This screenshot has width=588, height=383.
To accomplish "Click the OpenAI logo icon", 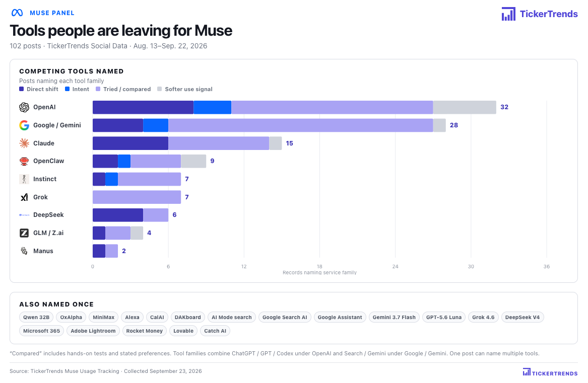I will pos(24,107).
